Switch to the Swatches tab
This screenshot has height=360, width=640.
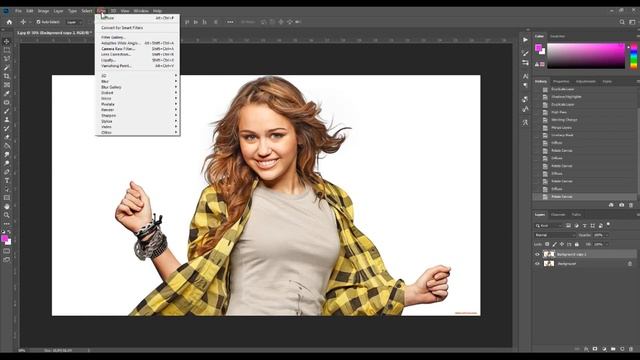pyautogui.click(x=557, y=36)
